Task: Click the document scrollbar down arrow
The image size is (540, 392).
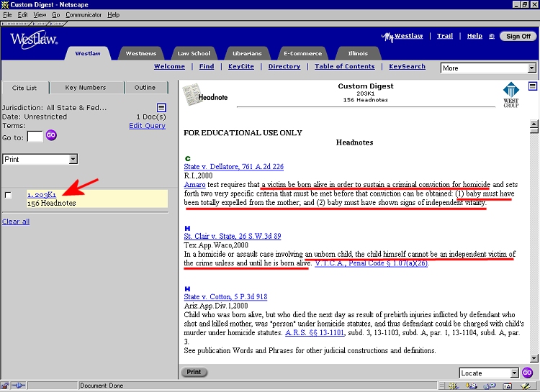Action: click(534, 358)
